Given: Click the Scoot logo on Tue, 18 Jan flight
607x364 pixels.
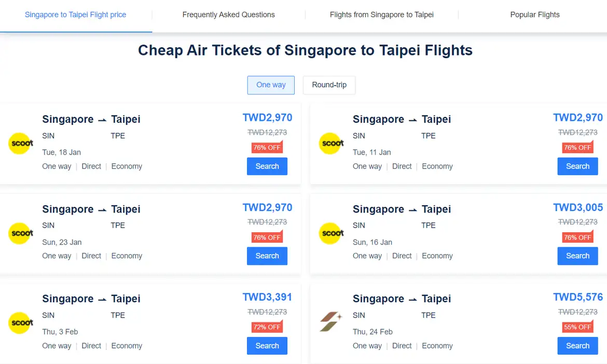Looking at the screenshot, I should [21, 144].
